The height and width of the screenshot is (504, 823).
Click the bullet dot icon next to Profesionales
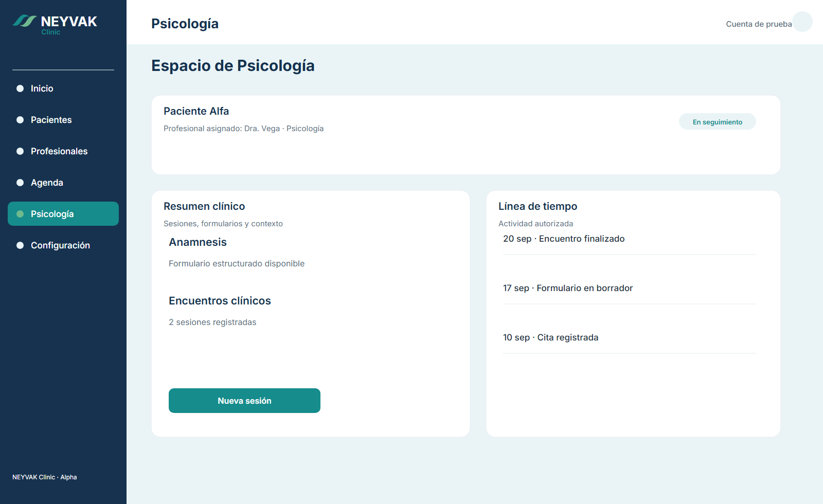(20, 151)
